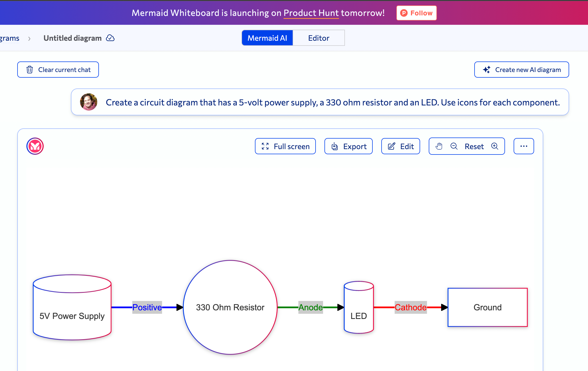
Task: Click the Export button
Action: [349, 146]
